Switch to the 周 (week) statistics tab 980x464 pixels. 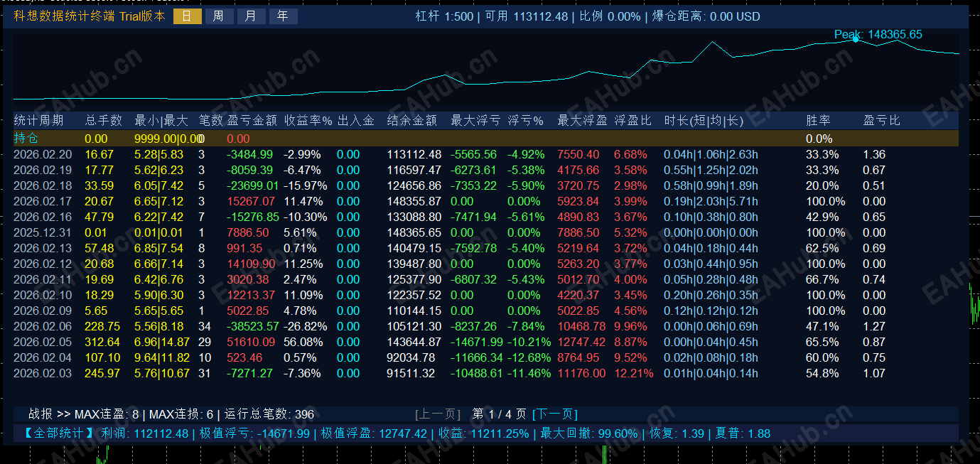(219, 16)
